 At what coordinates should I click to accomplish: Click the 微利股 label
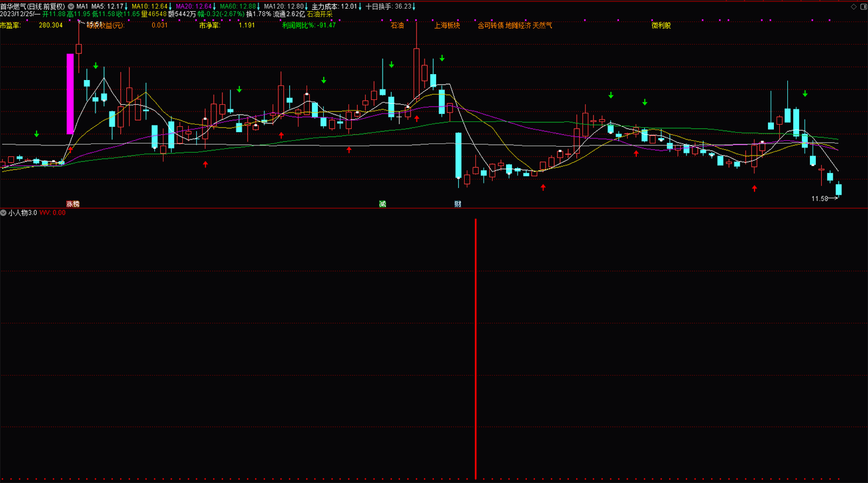pyautogui.click(x=661, y=25)
